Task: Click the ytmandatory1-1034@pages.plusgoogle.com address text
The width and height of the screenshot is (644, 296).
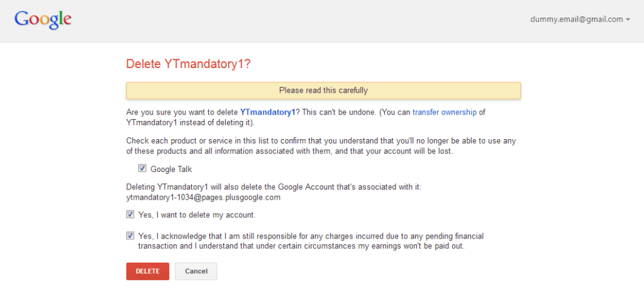Action: (203, 197)
